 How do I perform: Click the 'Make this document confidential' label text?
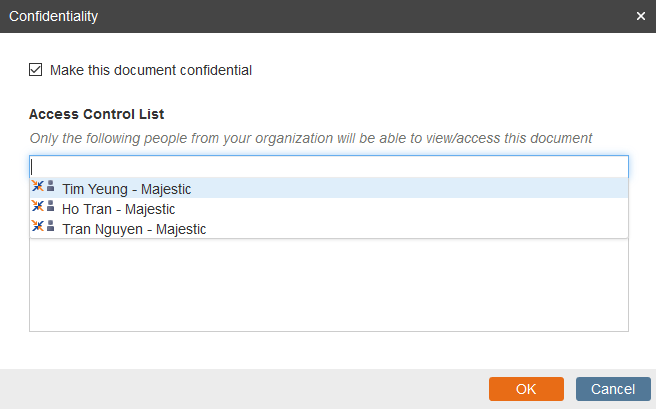pos(151,70)
